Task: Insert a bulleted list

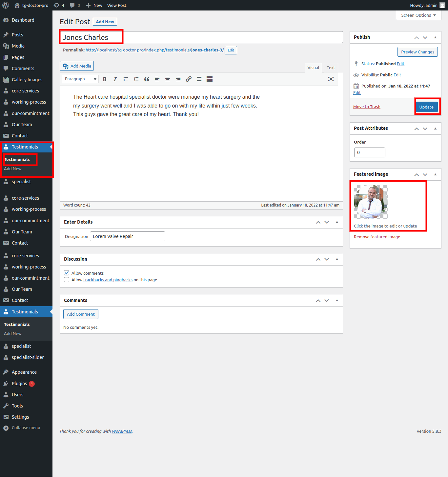Action: [x=126, y=79]
